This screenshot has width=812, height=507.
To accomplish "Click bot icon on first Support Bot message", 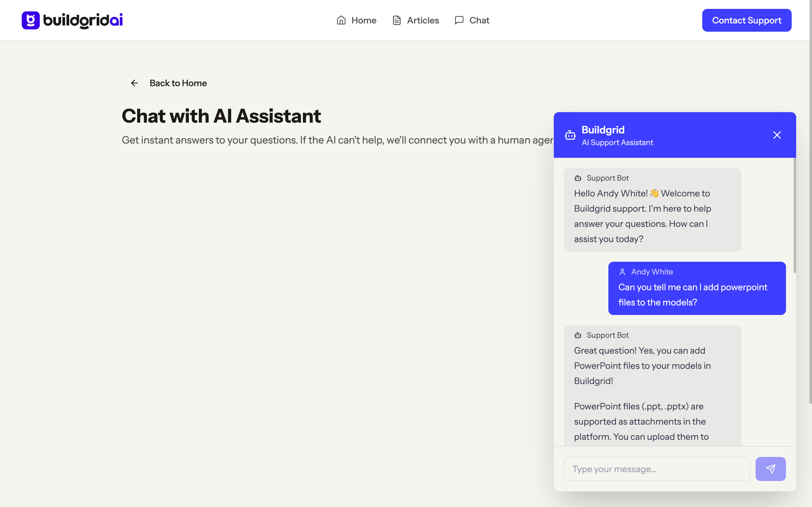I will pos(578,178).
